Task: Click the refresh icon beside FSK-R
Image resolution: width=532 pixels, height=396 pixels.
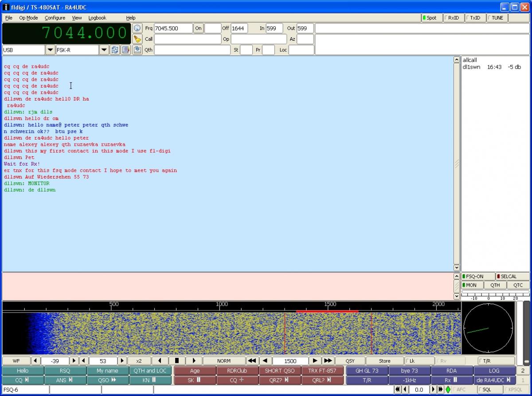Action: pyautogui.click(x=115, y=50)
